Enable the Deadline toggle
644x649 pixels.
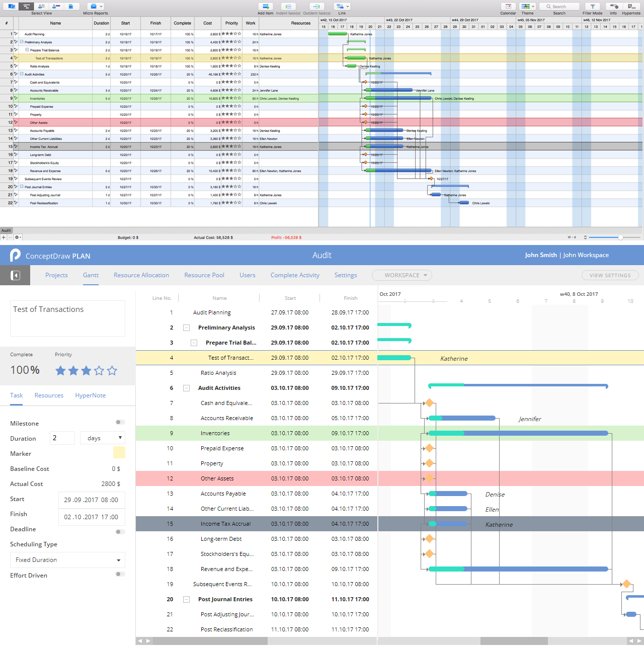tap(120, 532)
